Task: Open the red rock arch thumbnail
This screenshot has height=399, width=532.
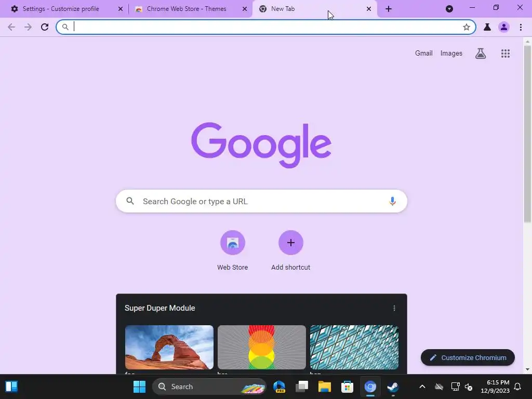Action: [x=169, y=347]
